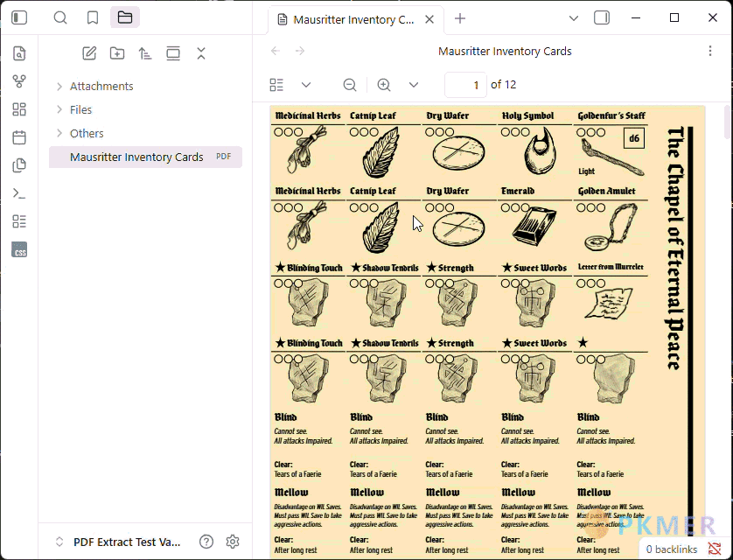Click the sync status icon
Screen dimensions: 733x560
click(714, 549)
